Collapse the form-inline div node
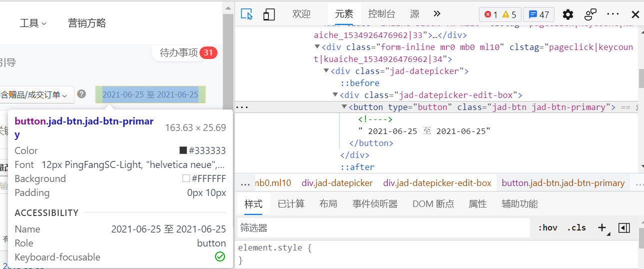The width and height of the screenshot is (644, 269). click(x=317, y=47)
